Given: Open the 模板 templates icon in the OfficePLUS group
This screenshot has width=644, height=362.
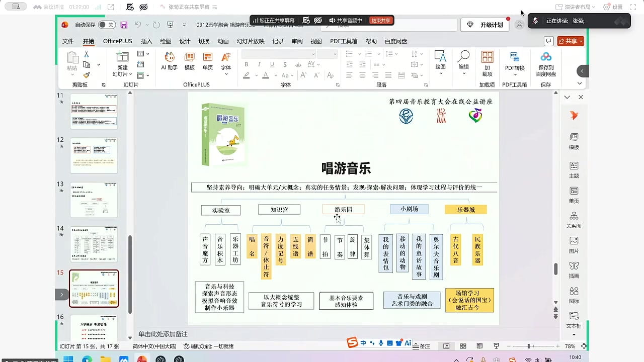Looking at the screenshot, I should tap(190, 61).
